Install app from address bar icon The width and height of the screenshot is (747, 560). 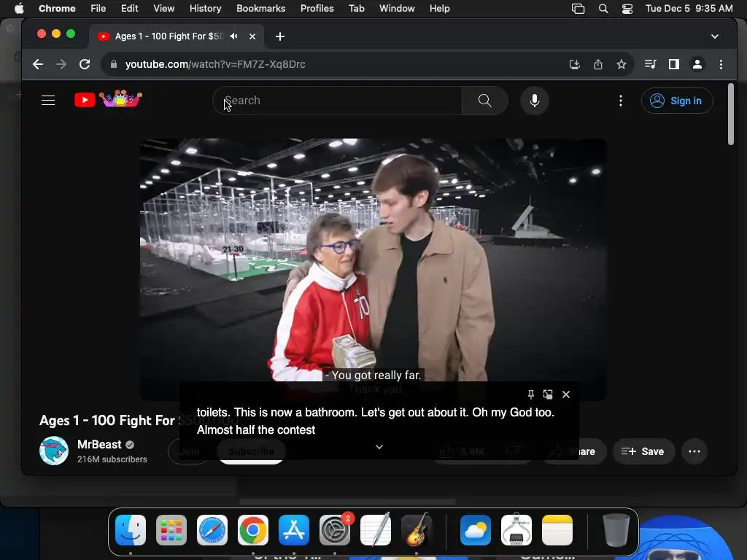[x=575, y=64]
